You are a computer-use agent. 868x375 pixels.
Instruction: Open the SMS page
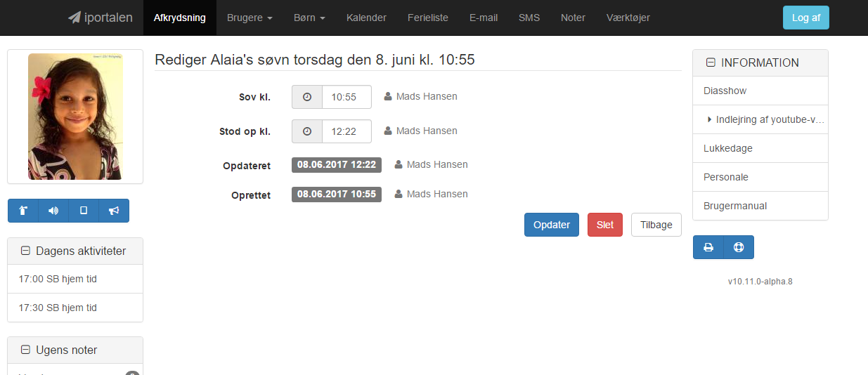(529, 18)
